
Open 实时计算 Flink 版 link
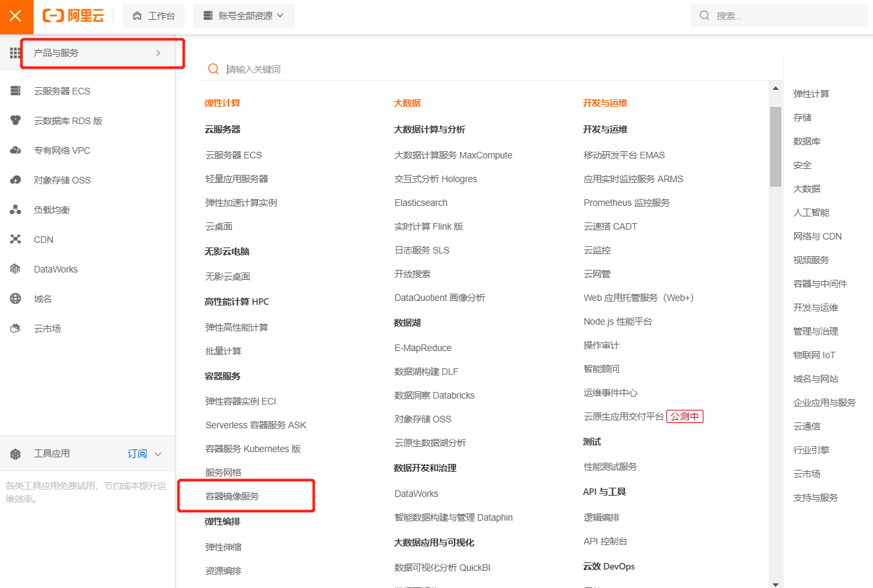(429, 226)
